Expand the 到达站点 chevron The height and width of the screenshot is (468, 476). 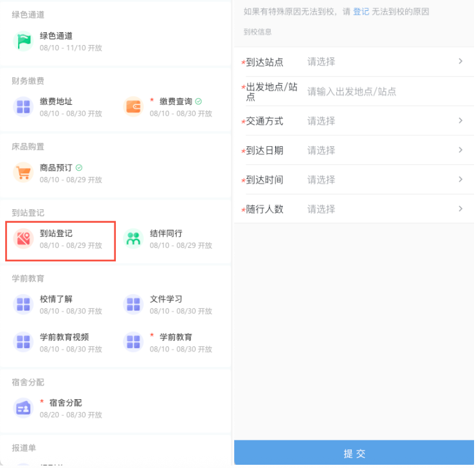coord(461,61)
